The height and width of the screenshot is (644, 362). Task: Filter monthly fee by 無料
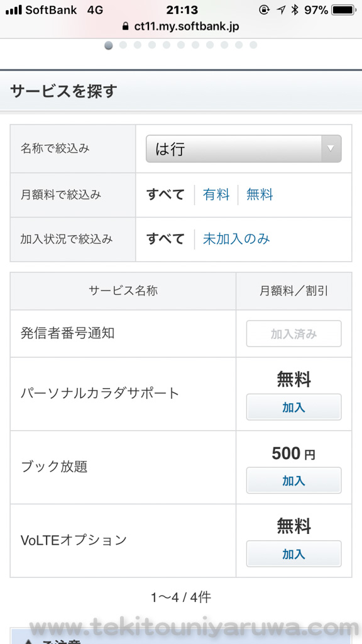(260, 195)
